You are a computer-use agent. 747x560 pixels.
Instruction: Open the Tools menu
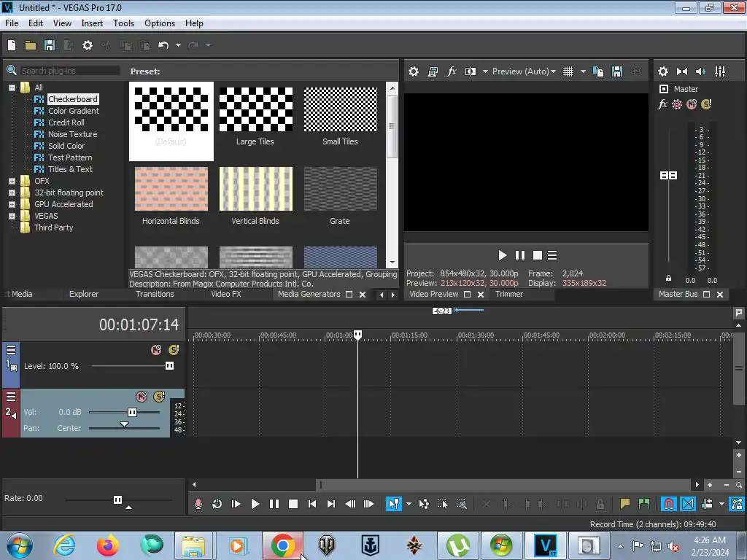123,23
